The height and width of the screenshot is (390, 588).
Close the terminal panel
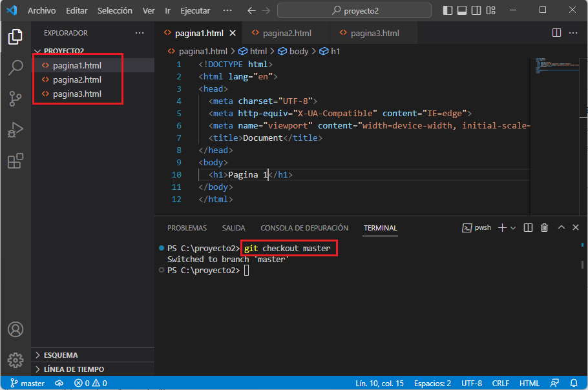point(576,227)
